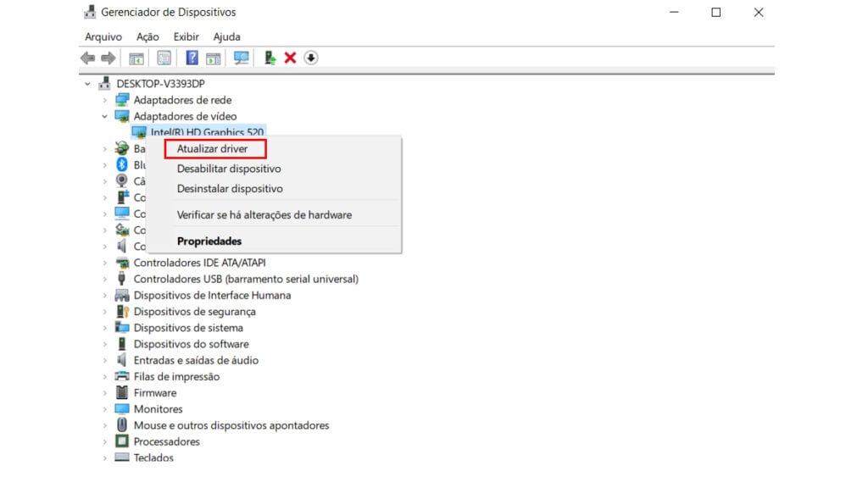Click the red X uninstall device icon
This screenshot has height=488, width=868.
click(x=290, y=58)
